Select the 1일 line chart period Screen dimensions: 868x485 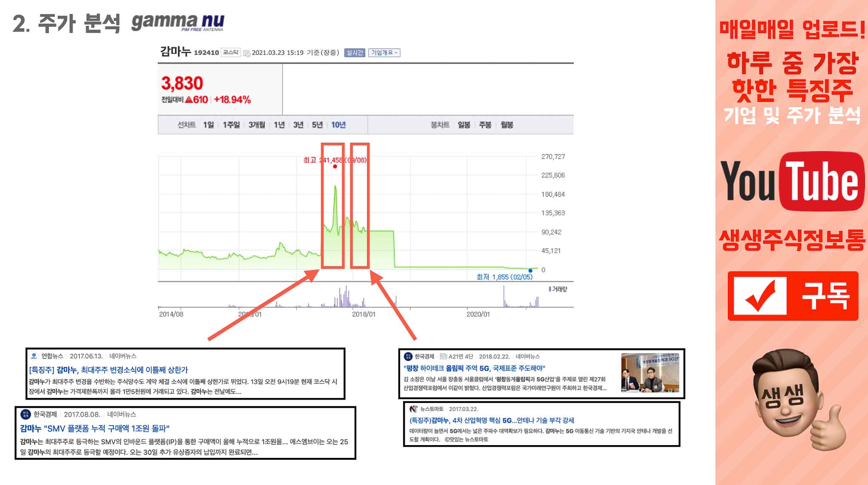(208, 125)
